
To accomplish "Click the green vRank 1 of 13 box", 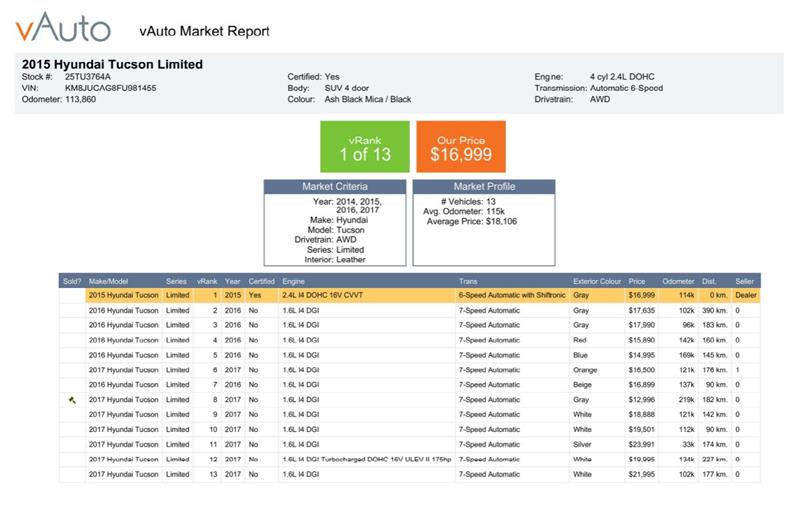I will click(x=365, y=147).
